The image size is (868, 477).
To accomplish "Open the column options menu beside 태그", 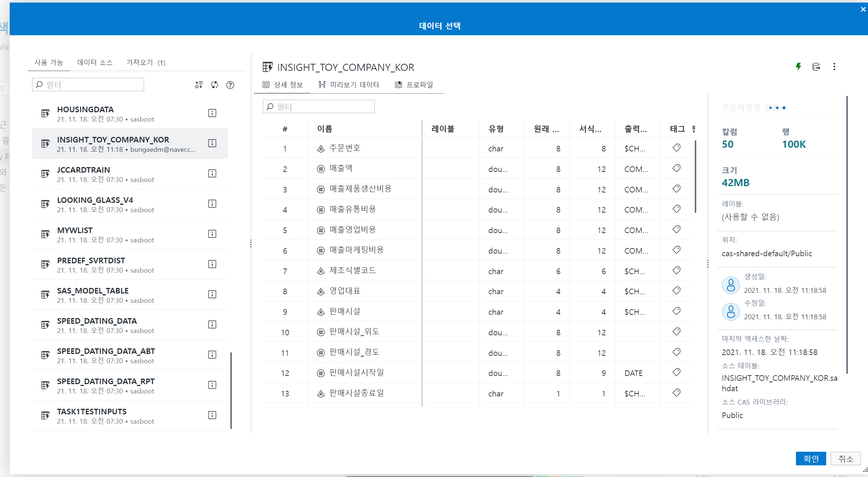I will coord(694,129).
